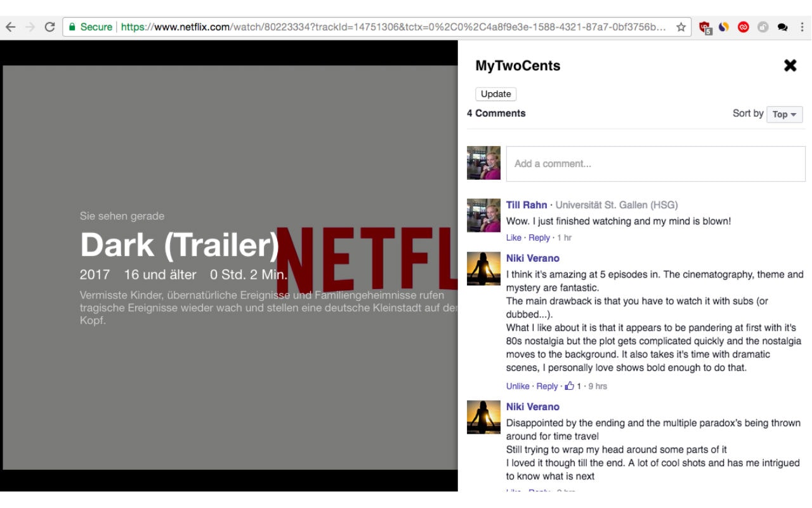Reply to Till Rahn's comment
The width and height of the screenshot is (812, 508).
click(x=539, y=237)
